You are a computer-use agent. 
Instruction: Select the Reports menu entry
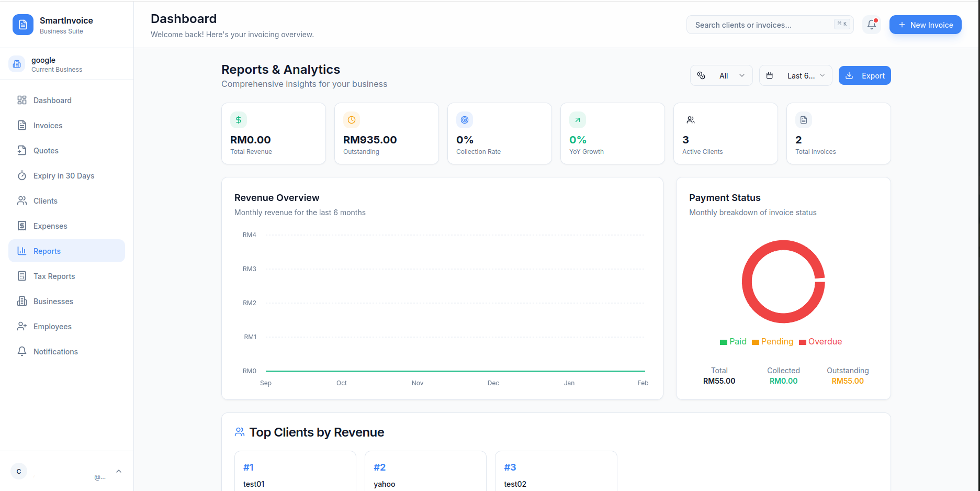point(66,251)
